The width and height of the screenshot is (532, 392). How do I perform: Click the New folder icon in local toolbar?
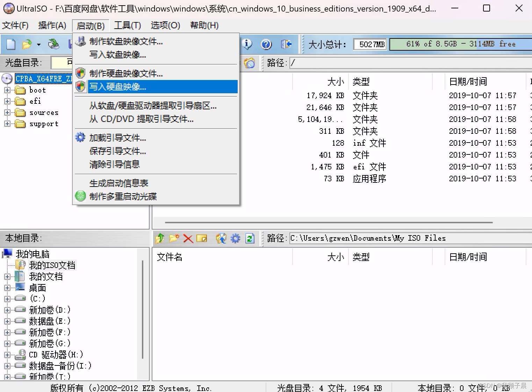pyautogui.click(x=174, y=238)
